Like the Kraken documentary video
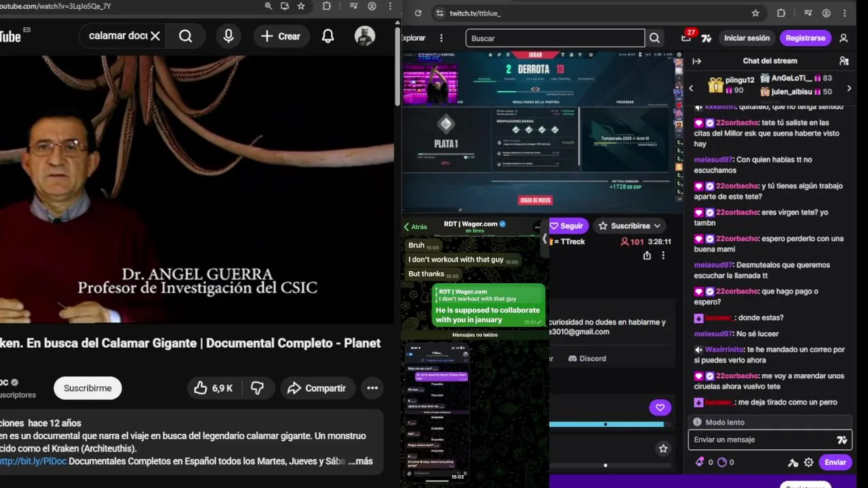 214,388
